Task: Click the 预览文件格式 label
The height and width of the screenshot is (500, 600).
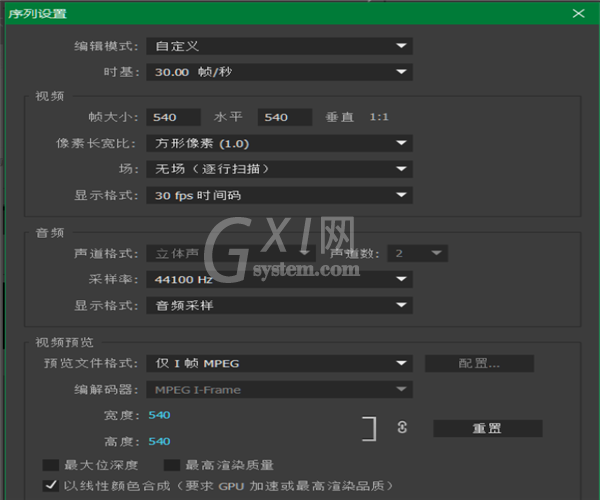Action: pyautogui.click(x=91, y=363)
